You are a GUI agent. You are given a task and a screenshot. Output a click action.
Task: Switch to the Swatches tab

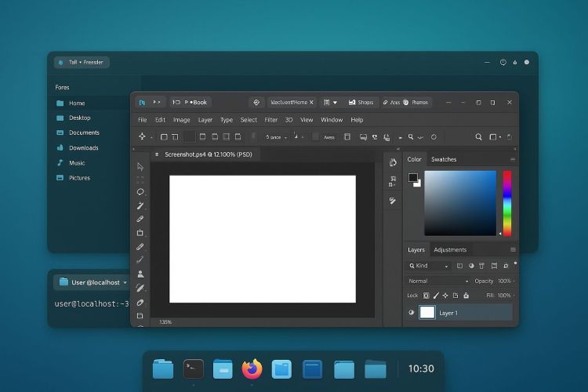click(444, 159)
